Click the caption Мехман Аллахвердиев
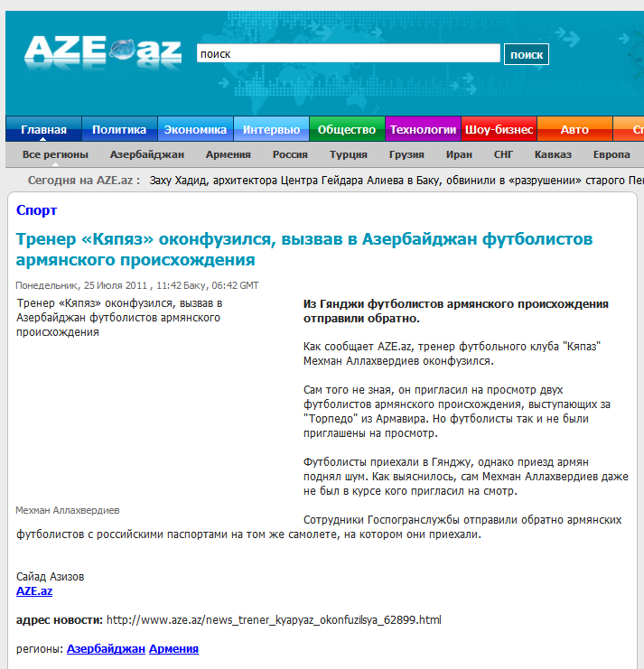The height and width of the screenshot is (669, 644). tap(68, 510)
